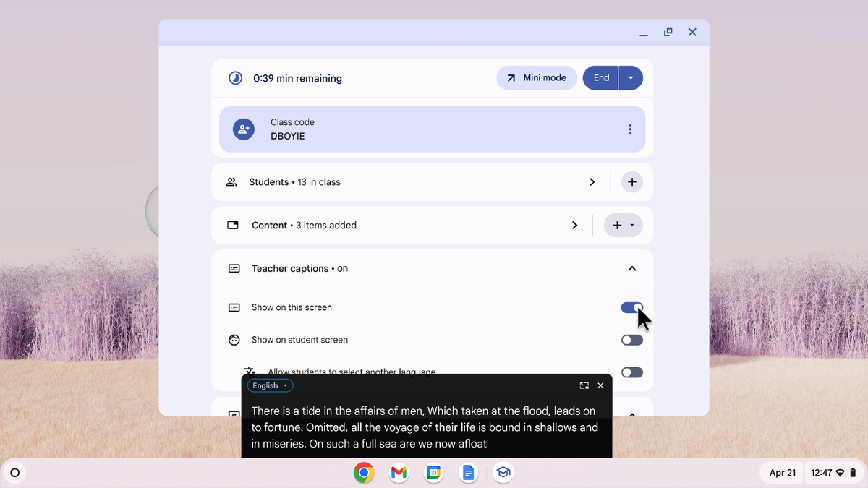Open the 12:47 status tray
Viewport: 868px width, 488px height.
click(833, 473)
